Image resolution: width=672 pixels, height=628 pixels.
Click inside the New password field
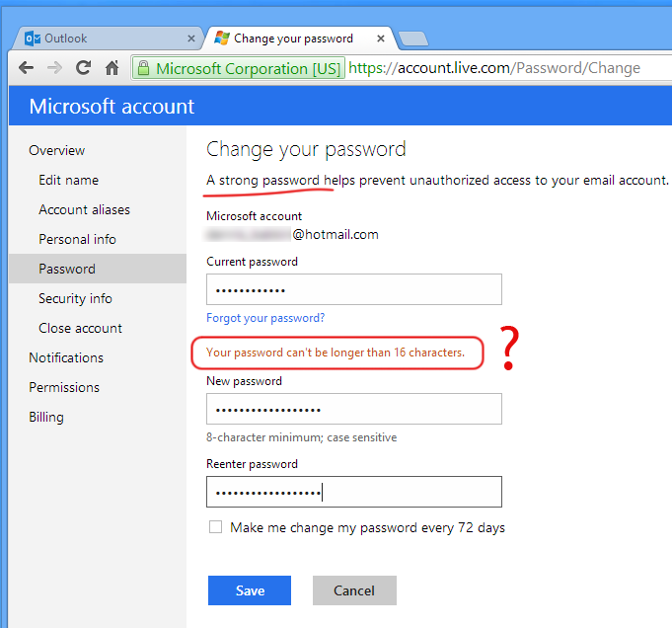click(354, 409)
